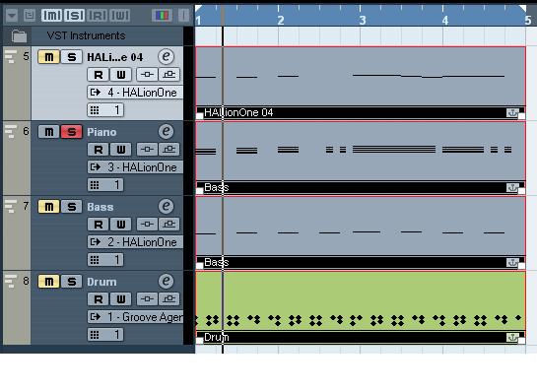Toggle the global solo indicator in the track list header
Screen dimensions: 537x392
pyautogui.click(x=75, y=15)
